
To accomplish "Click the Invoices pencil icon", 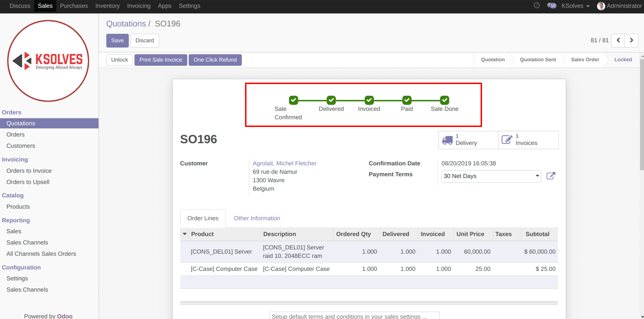I will click(x=507, y=140).
